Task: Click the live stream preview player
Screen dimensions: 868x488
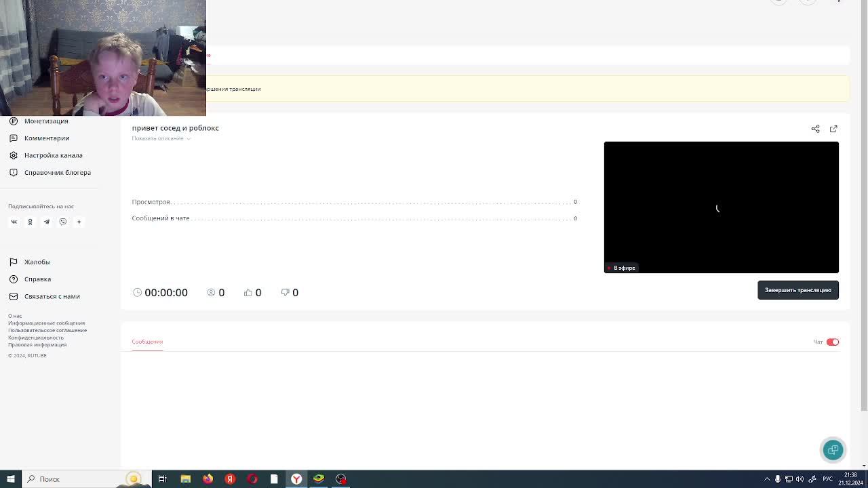Action: click(722, 207)
